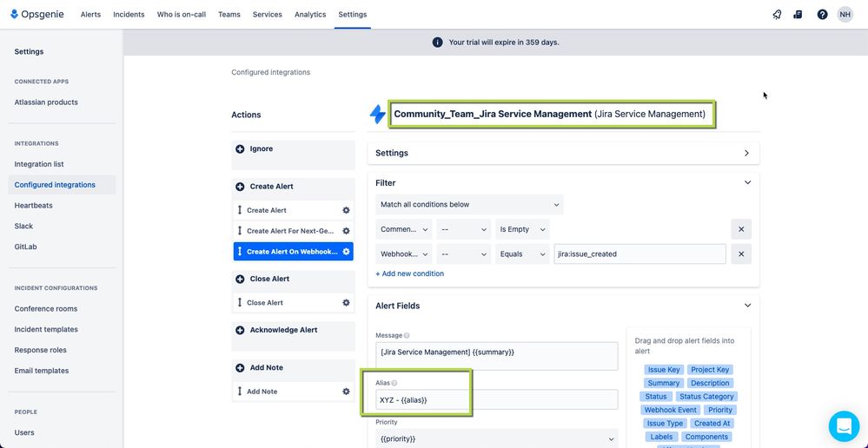
Task: Select Create Alert On Webhook action
Action: [x=294, y=252]
